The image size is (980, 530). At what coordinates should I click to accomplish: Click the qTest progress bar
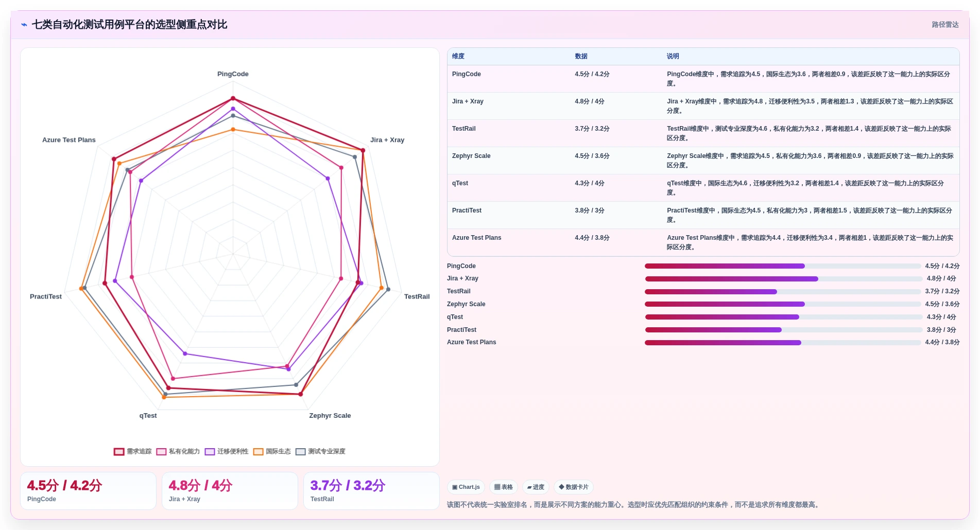tap(784, 317)
